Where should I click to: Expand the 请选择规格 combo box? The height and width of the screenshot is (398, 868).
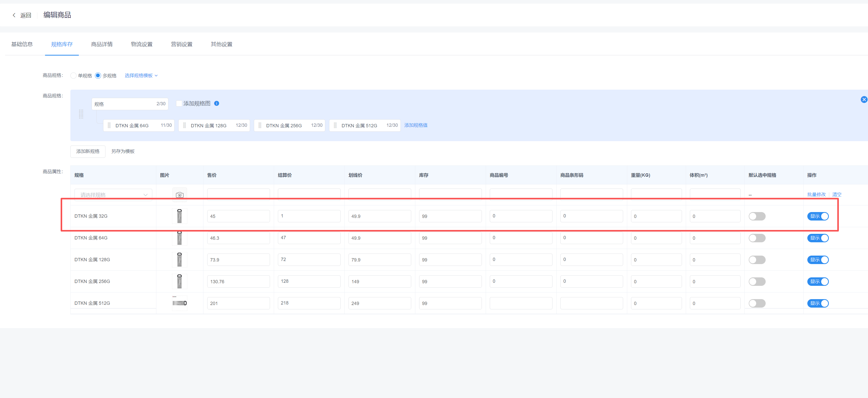click(113, 195)
